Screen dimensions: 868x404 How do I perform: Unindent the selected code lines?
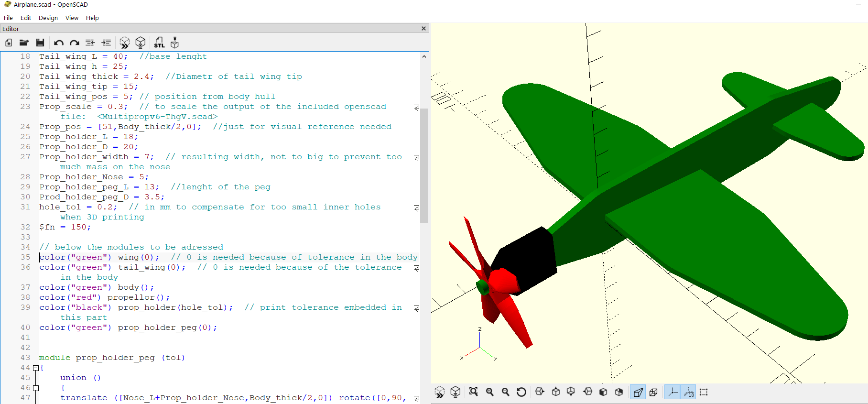point(90,43)
